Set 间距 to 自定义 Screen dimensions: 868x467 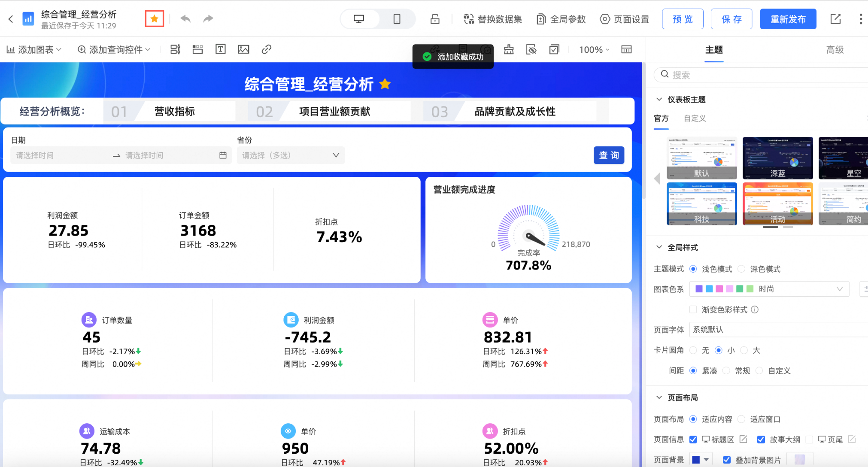[759, 370]
